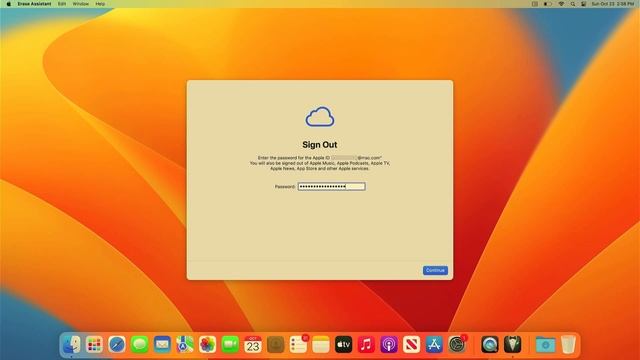640x360 pixels.
Task: Click the battery status icon
Action: [548, 4]
